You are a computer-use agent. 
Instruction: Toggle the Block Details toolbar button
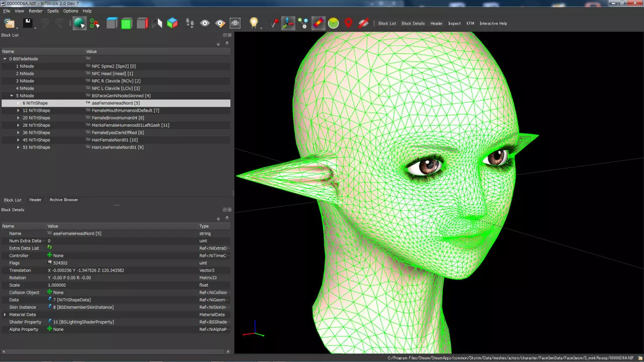coord(413,24)
